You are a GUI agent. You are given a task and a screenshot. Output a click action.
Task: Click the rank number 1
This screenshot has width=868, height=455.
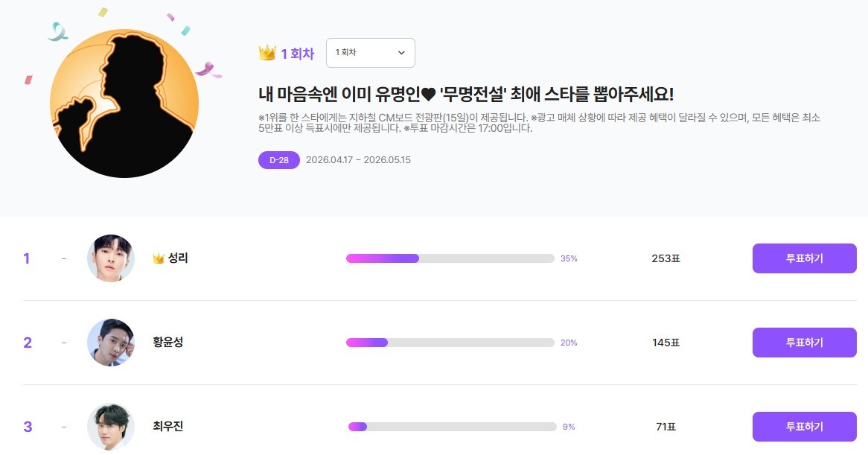point(26,258)
